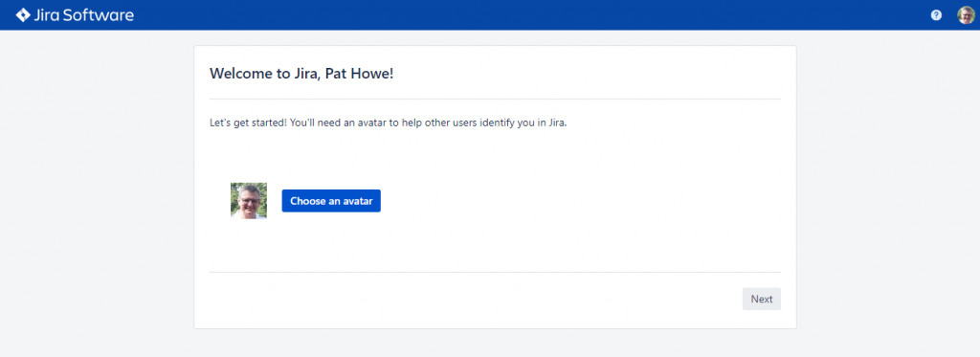This screenshot has width=980, height=357.
Task: Select the current avatar photo thumbnail
Action: click(x=249, y=201)
